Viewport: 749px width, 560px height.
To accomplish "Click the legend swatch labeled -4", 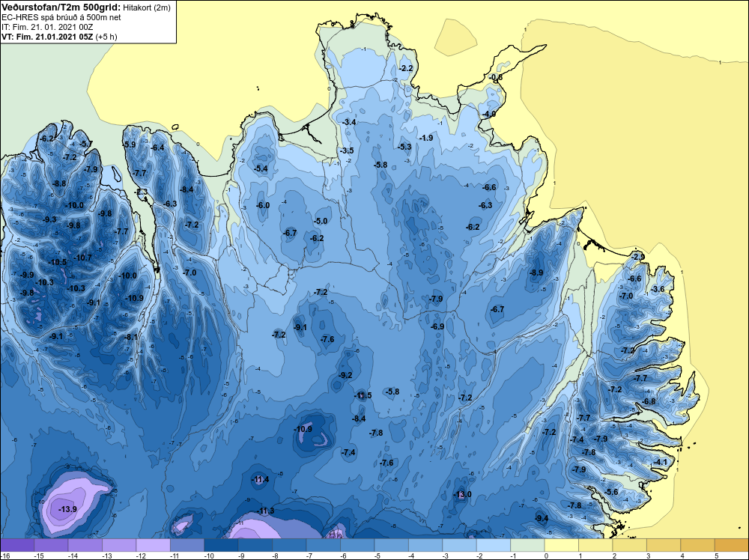I will (x=425, y=545).
